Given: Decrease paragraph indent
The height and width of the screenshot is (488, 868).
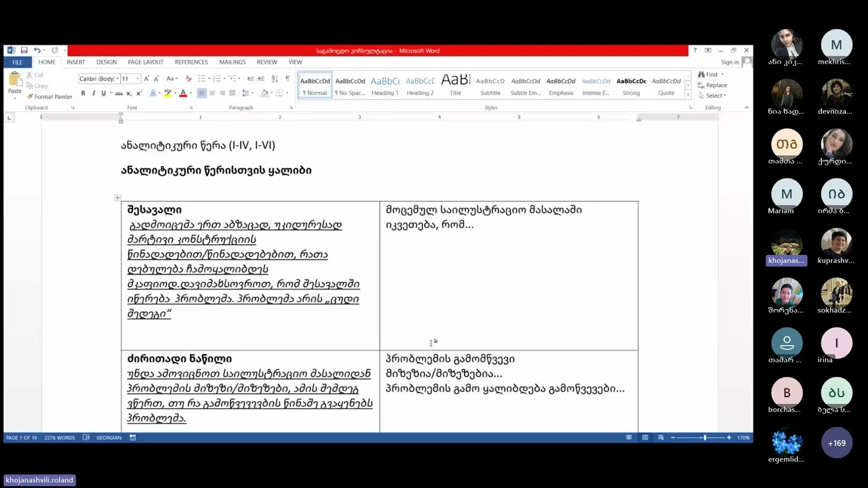Looking at the screenshot, I should (250, 79).
